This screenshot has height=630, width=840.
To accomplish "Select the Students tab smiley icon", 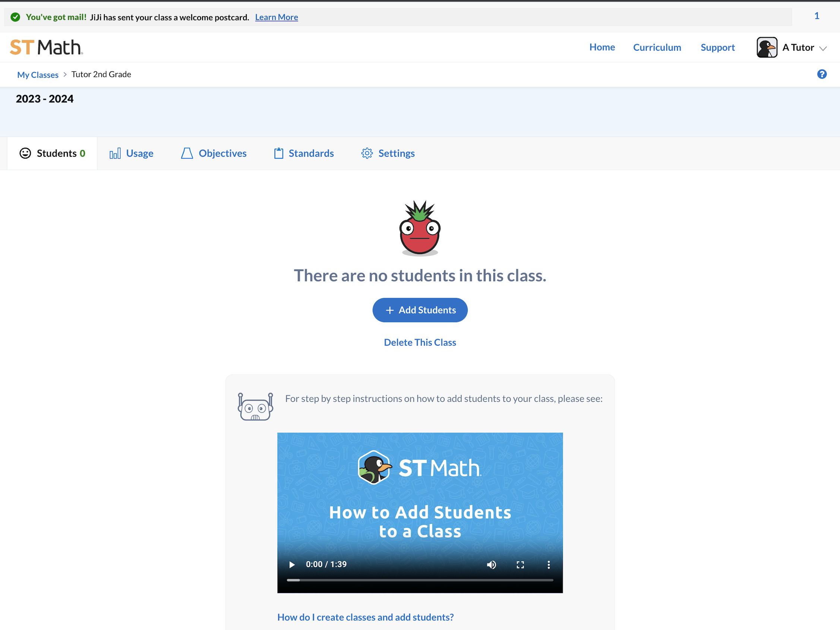I will click(x=25, y=153).
